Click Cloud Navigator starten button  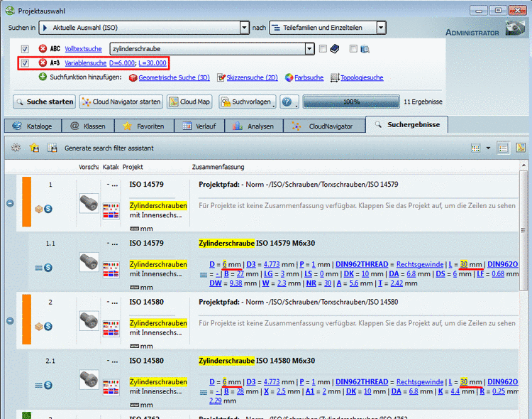(x=121, y=102)
